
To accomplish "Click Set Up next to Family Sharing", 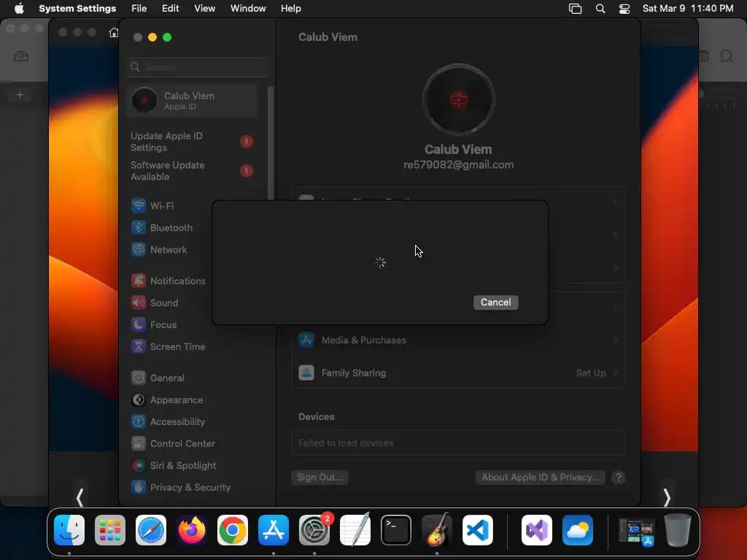I will tap(591, 373).
